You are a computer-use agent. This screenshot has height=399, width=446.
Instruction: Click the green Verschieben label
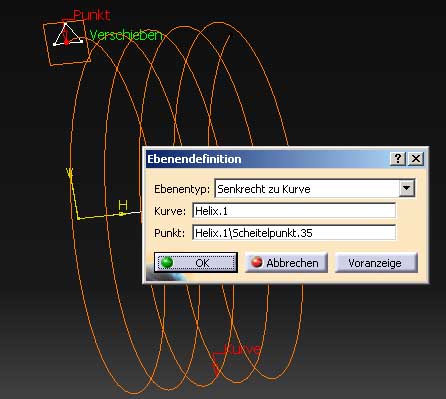pyautogui.click(x=126, y=35)
